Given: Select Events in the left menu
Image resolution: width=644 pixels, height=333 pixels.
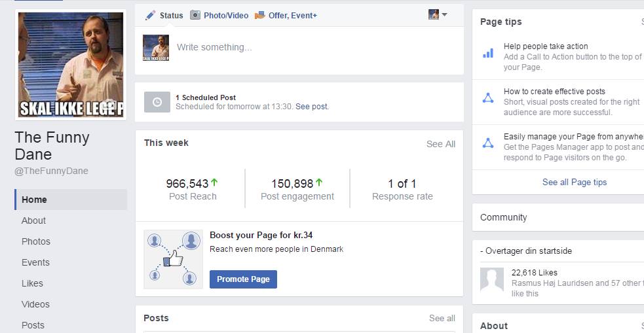Looking at the screenshot, I should (x=35, y=262).
